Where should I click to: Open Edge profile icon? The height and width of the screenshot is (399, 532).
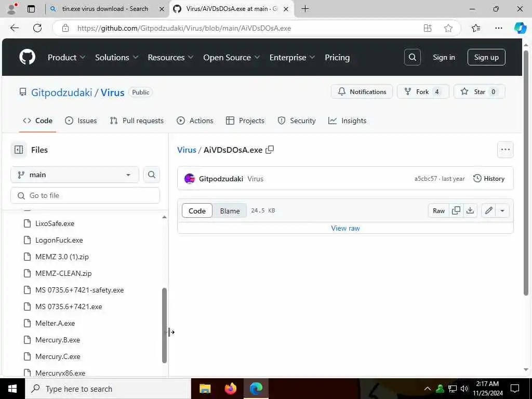click(12, 9)
